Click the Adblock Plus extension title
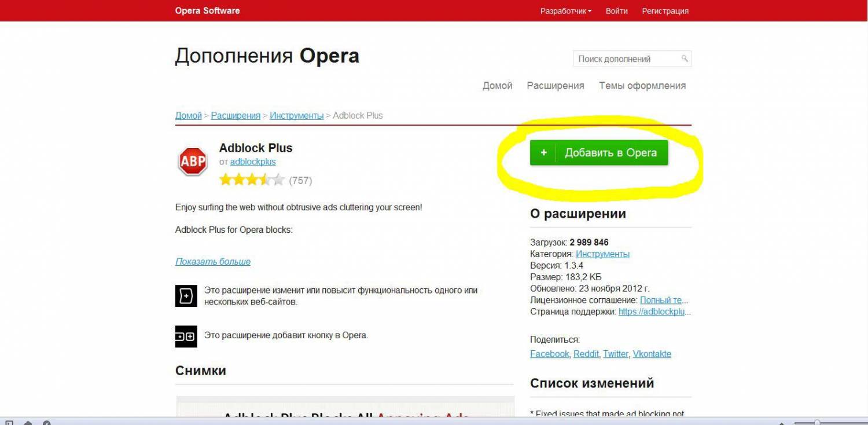868x425 pixels. [x=256, y=148]
